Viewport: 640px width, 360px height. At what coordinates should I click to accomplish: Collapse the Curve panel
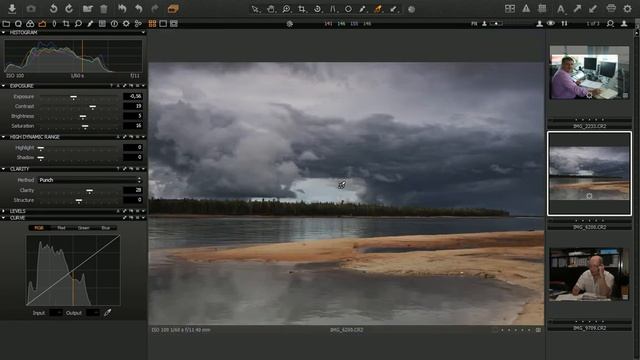click(4, 218)
